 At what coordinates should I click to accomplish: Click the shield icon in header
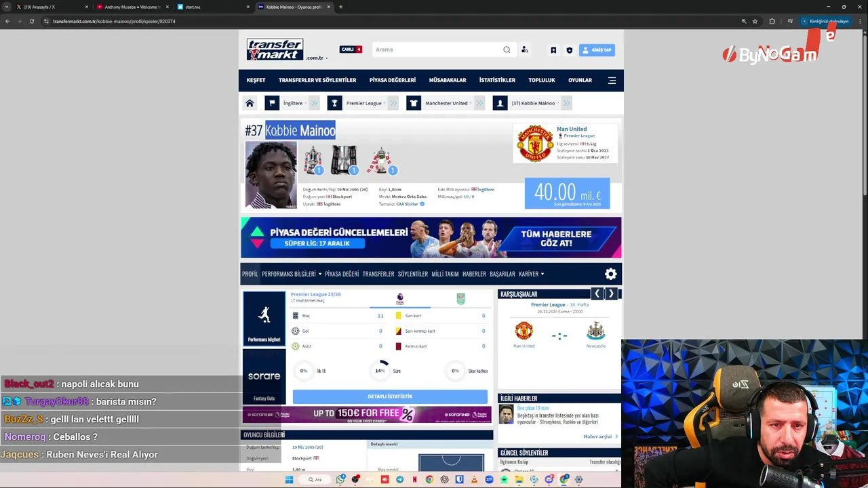(x=569, y=50)
